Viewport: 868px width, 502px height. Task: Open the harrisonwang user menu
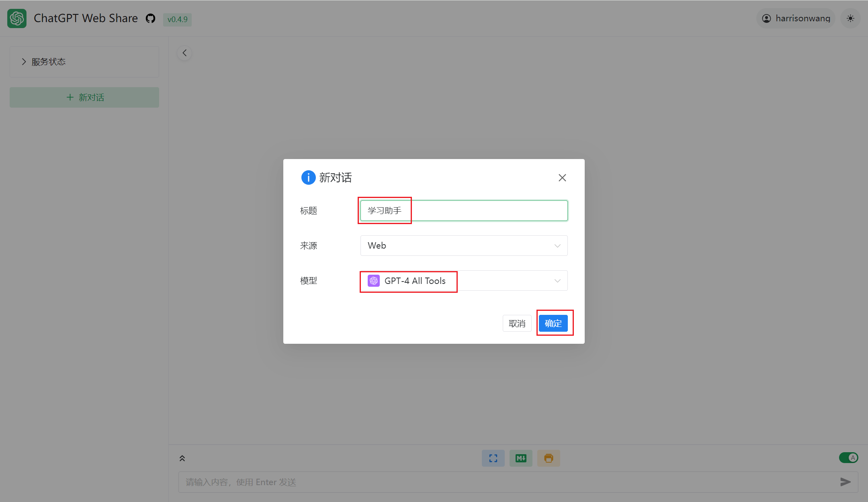point(796,18)
